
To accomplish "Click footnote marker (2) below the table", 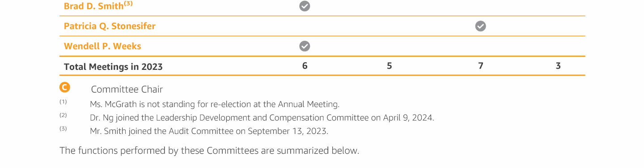I will [63, 115].
